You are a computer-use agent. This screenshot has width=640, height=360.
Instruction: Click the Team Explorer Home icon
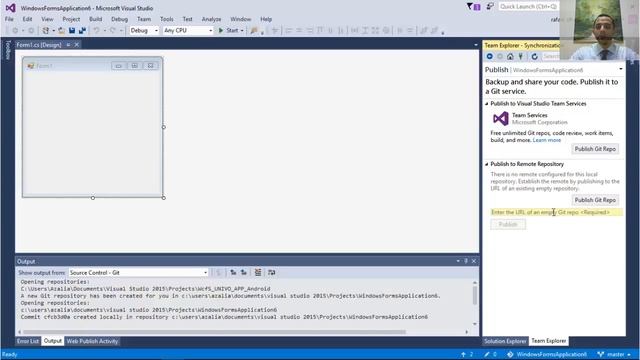510,56
